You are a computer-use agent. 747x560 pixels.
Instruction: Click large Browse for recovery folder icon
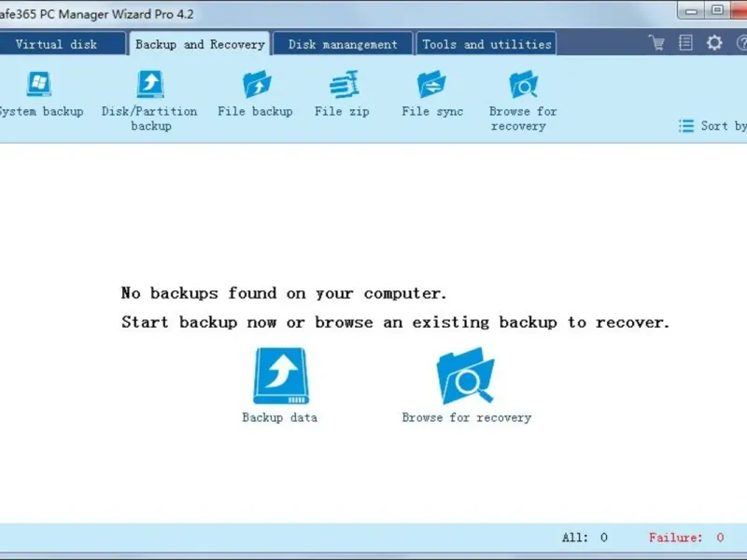click(466, 376)
